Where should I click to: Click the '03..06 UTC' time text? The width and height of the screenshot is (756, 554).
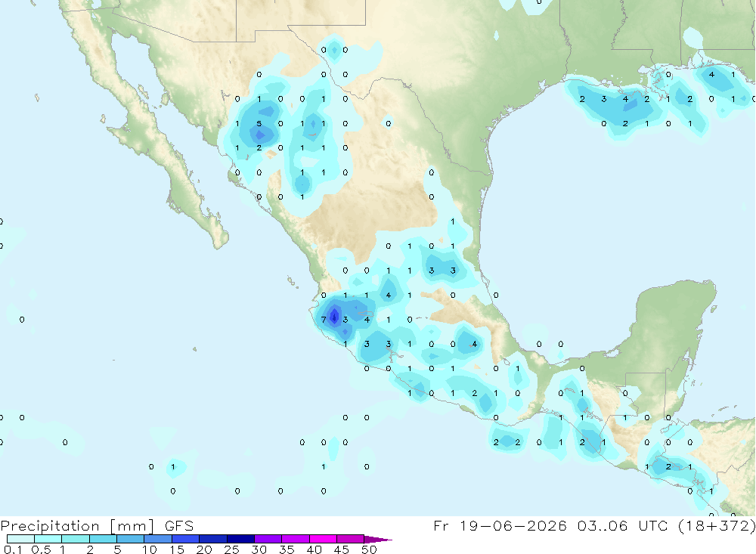[623, 525]
